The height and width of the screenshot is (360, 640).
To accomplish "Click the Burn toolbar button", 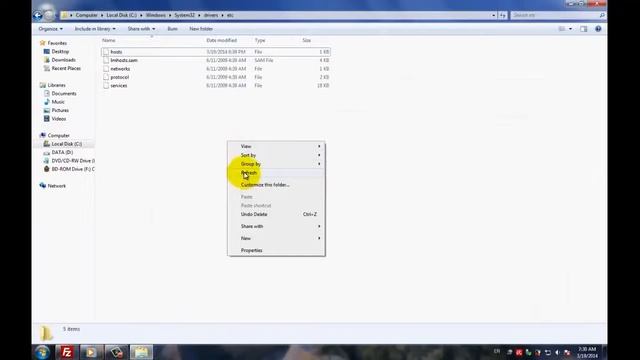I will (172, 29).
